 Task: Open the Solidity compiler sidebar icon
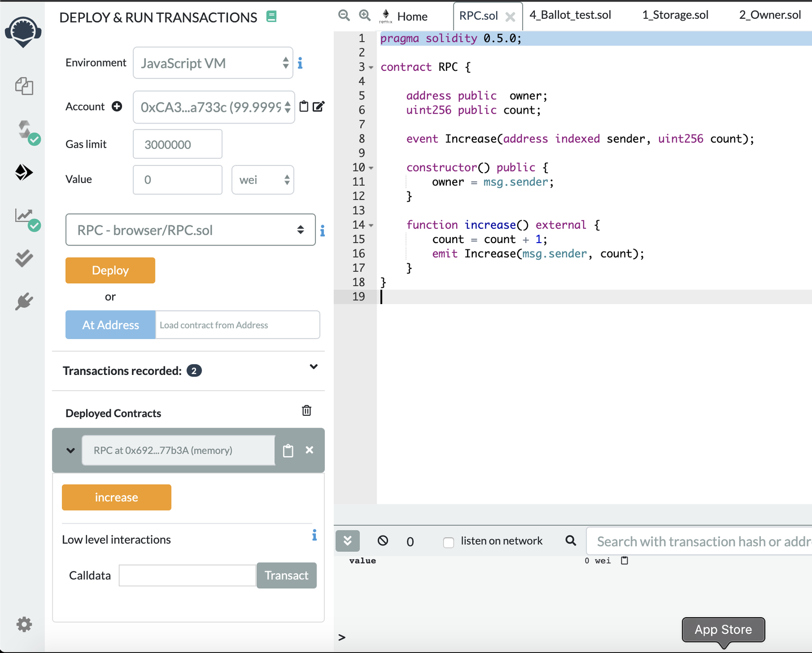[x=25, y=130]
